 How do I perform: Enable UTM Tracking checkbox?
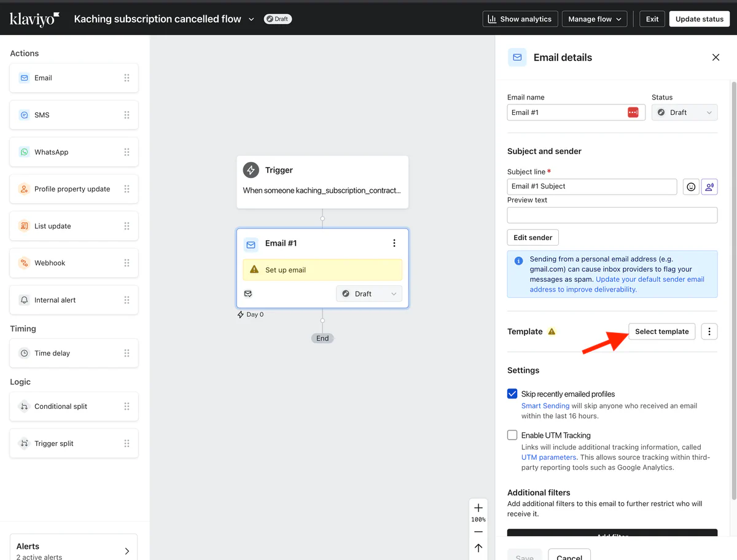512,435
